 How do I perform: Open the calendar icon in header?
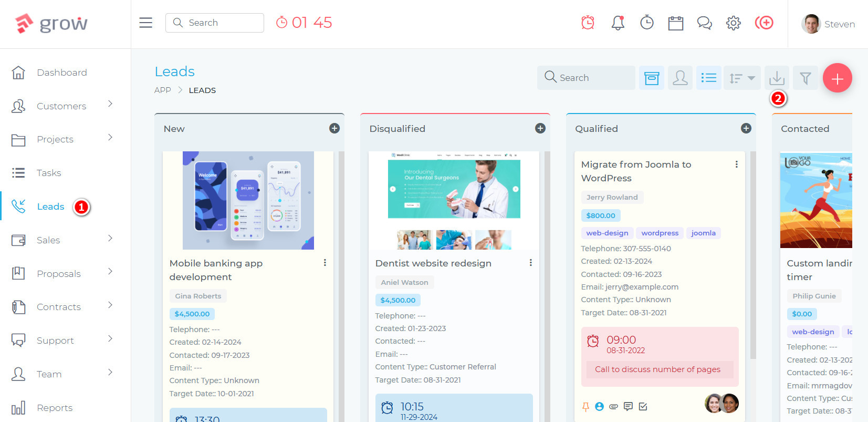[x=676, y=23]
